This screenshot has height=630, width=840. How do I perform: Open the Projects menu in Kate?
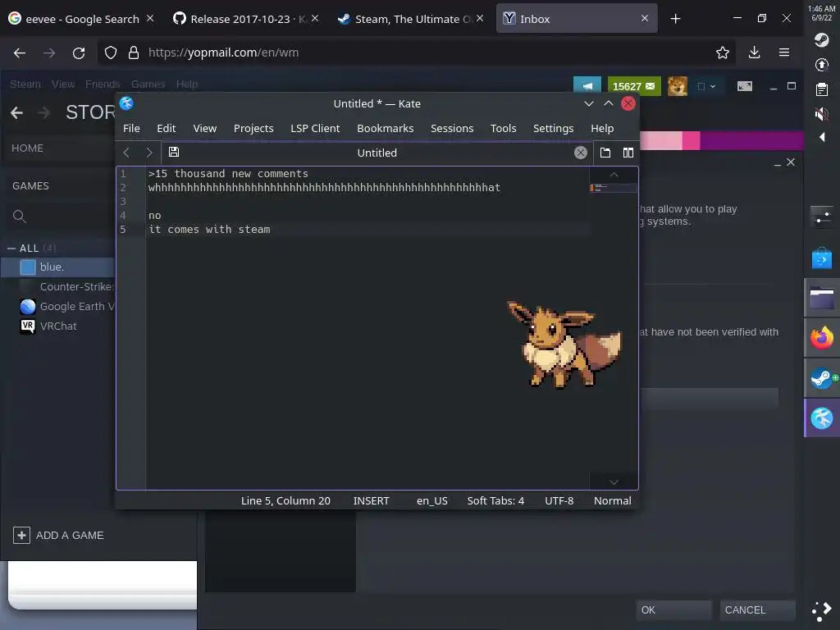point(253,129)
